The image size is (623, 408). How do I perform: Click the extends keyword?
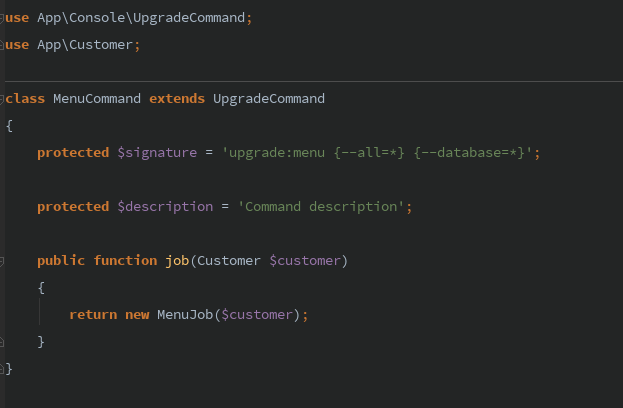[x=177, y=99]
